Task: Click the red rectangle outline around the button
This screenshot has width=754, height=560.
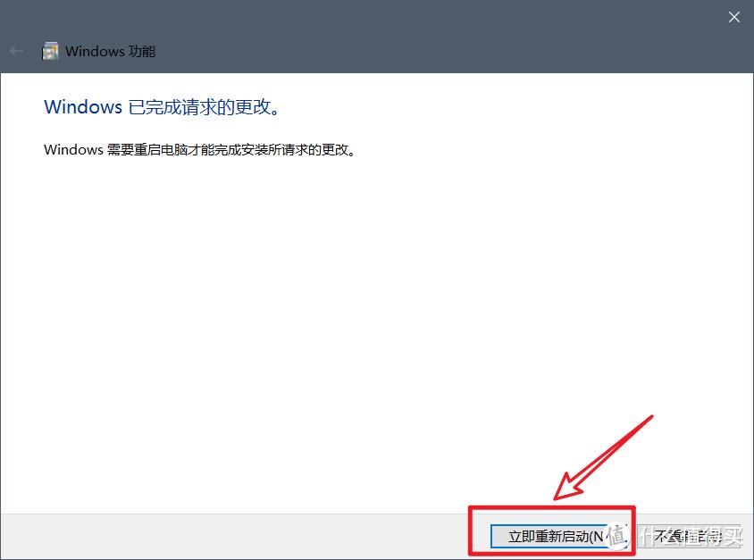Action: pos(552,511)
